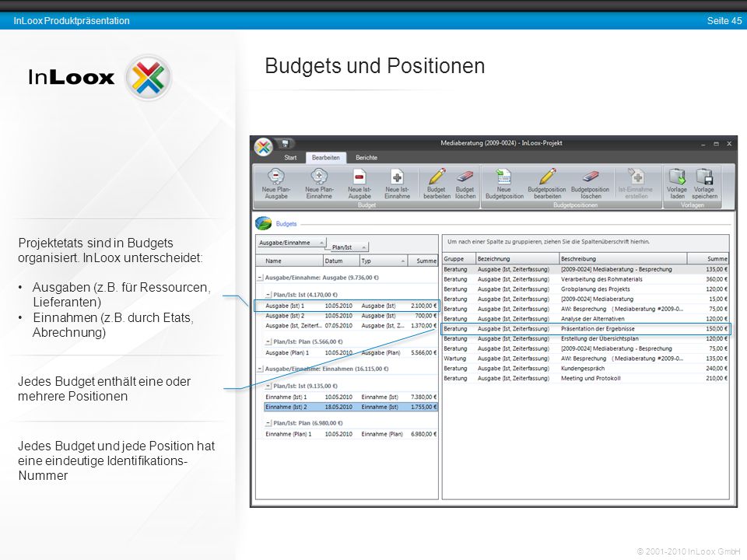Select position Kundengespräch

(585, 369)
